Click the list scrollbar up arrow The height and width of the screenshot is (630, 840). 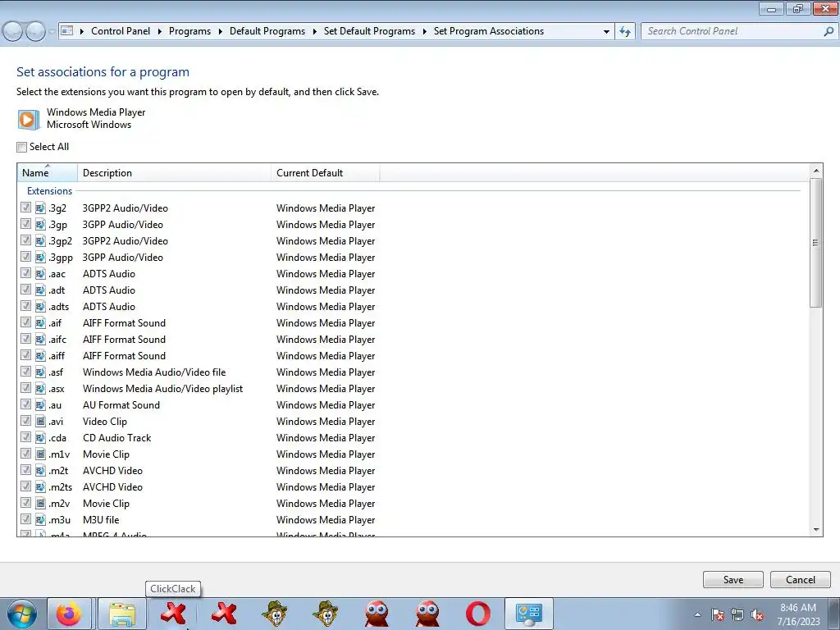pyautogui.click(x=816, y=171)
